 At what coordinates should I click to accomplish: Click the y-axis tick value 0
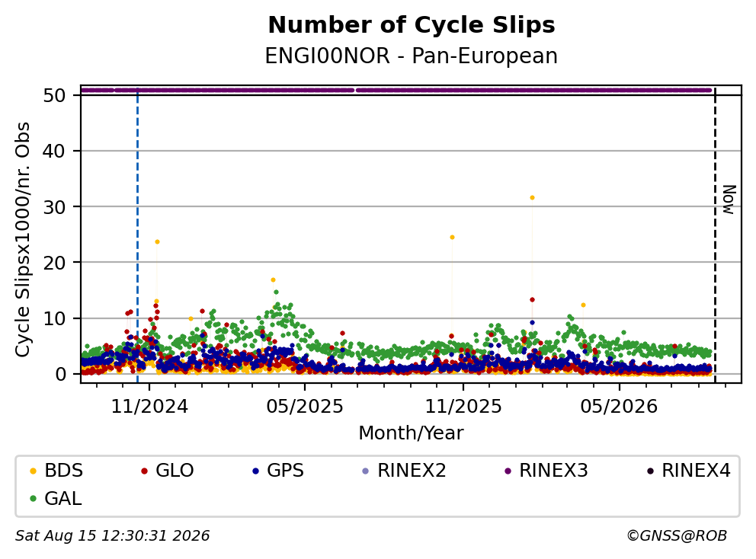[61, 374]
